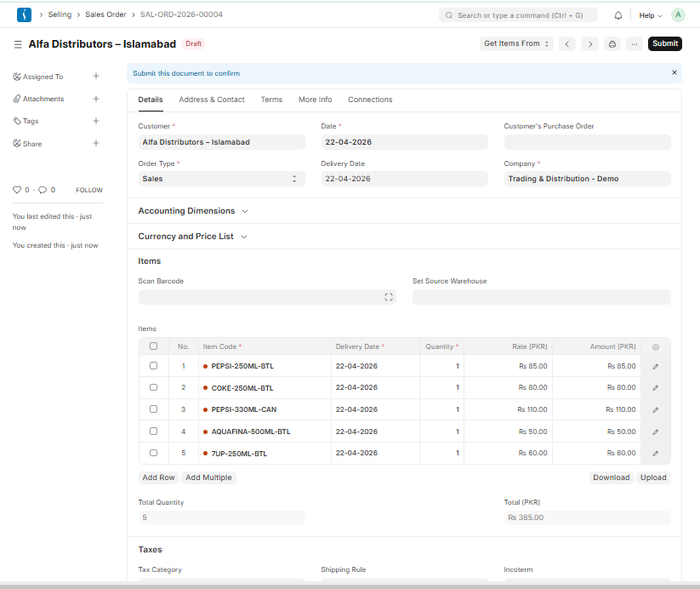The width and height of the screenshot is (700, 589).
Task: Edit the AQUAFINA-500ML-BTL row via its pencil icon
Action: pyautogui.click(x=655, y=431)
